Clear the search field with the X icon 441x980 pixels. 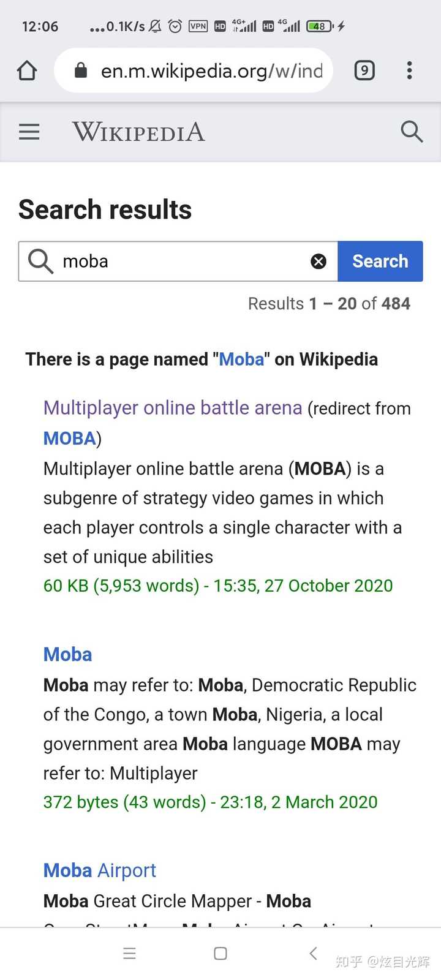[318, 261]
